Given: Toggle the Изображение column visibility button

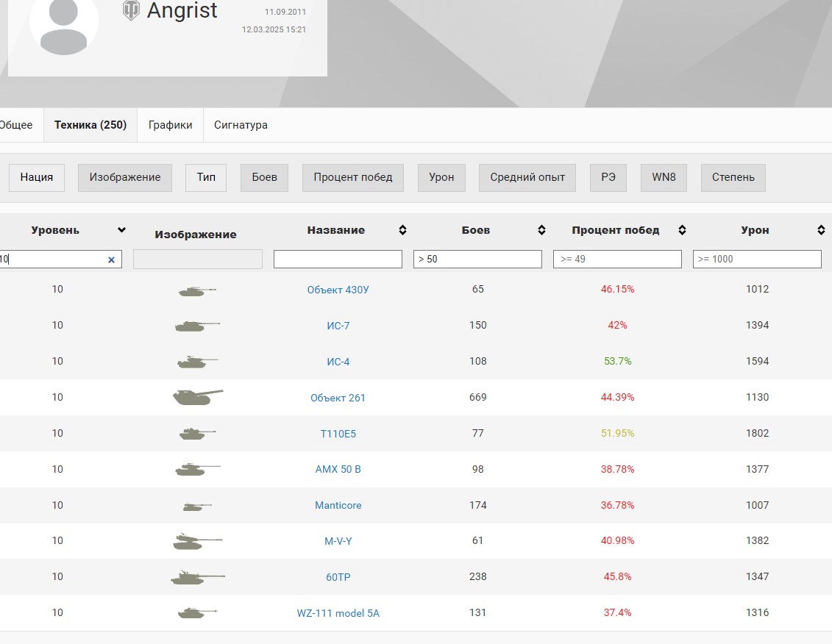Looking at the screenshot, I should click(x=124, y=177).
